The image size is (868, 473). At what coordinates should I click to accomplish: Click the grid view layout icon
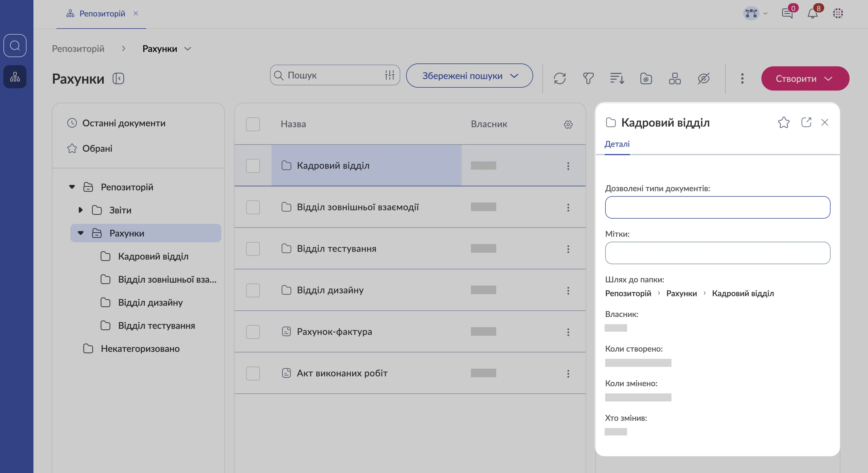(x=675, y=78)
